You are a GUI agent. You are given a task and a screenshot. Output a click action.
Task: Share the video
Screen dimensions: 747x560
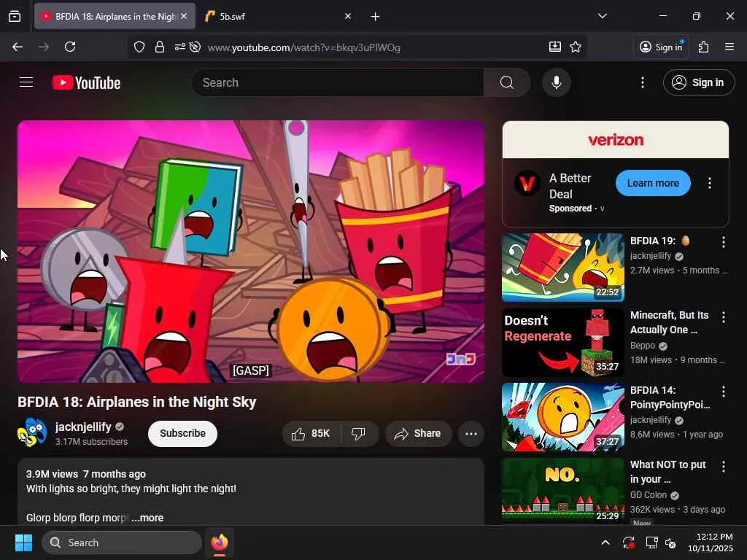coord(418,433)
